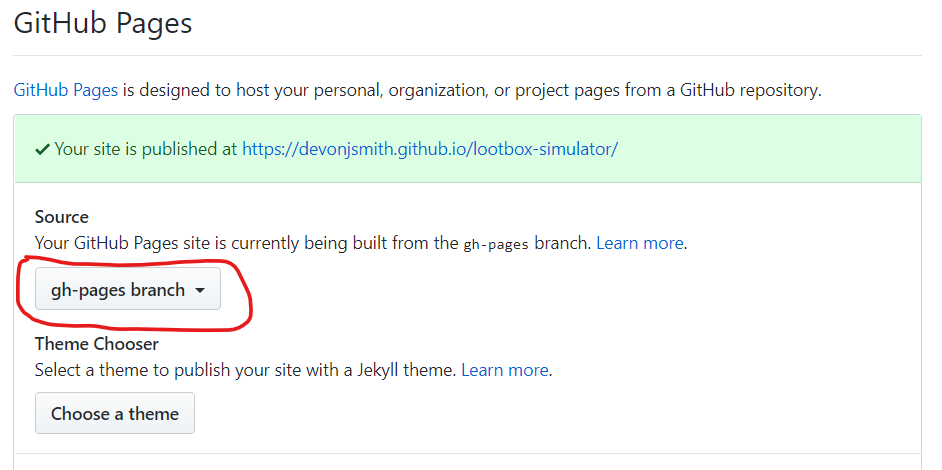Click the green published checkmark icon
Screen dimensions: 942x470
point(42,150)
